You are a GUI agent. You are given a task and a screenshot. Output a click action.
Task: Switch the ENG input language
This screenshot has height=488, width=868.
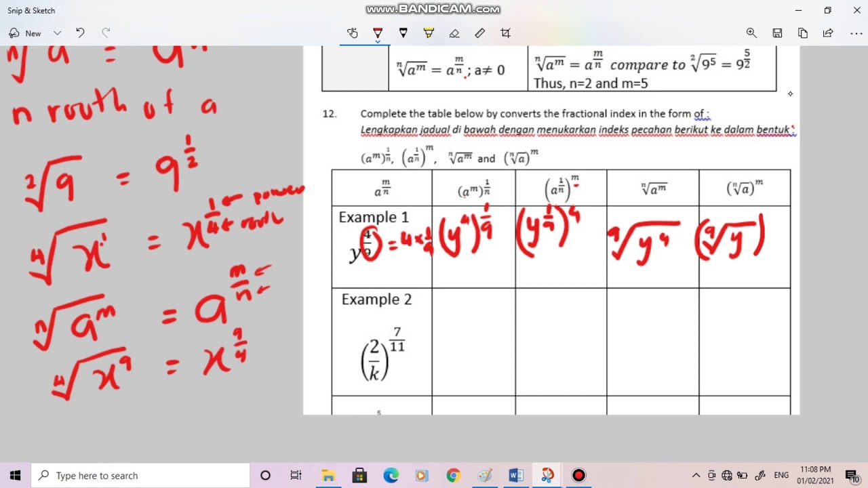[781, 475]
